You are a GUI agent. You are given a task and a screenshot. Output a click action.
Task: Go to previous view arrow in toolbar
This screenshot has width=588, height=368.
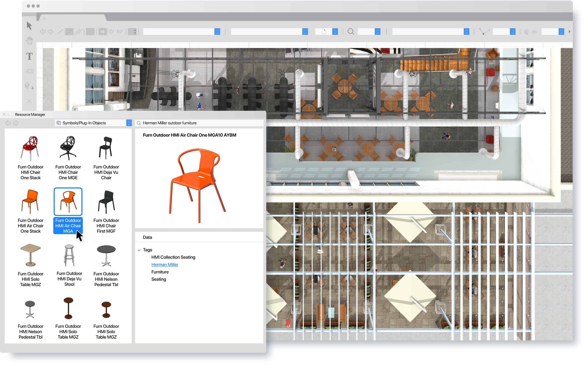(43, 32)
